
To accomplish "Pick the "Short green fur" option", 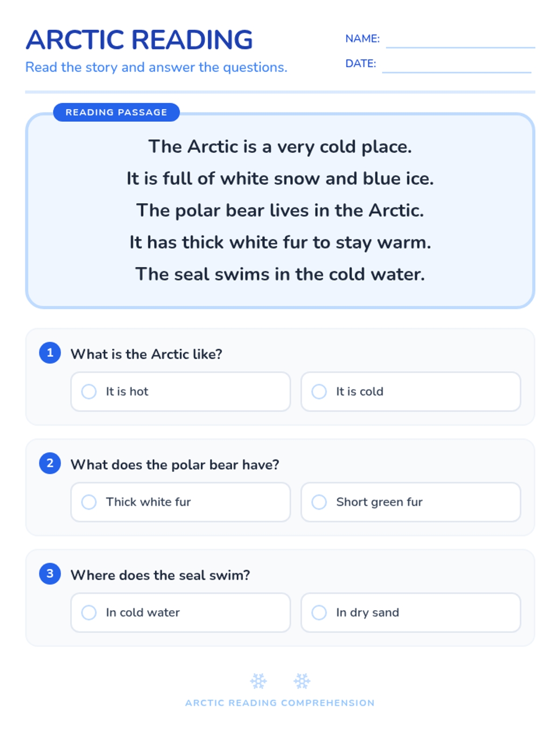I will pyautogui.click(x=319, y=502).
